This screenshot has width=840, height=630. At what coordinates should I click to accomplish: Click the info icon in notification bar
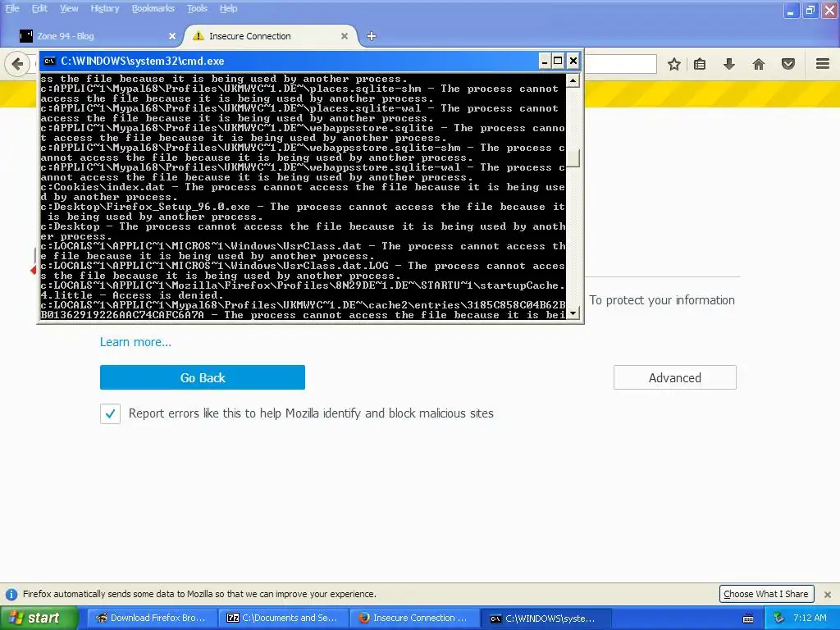11,594
